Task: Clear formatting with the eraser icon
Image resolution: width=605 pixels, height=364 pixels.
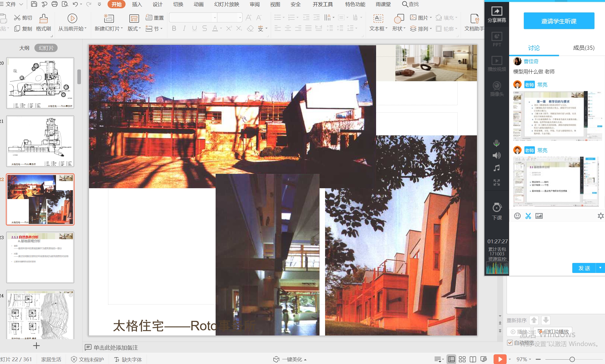Action: 250,28
